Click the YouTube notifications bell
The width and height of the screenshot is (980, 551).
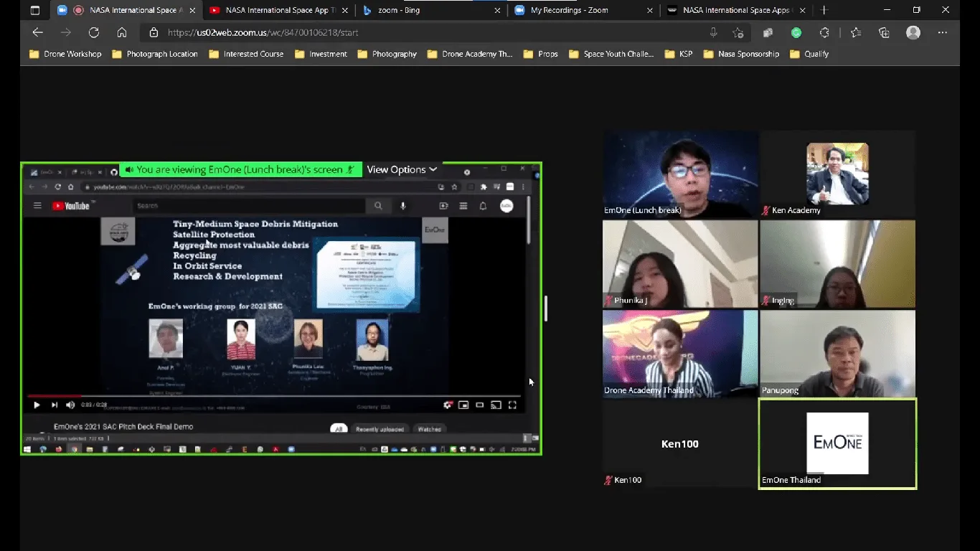(x=483, y=206)
